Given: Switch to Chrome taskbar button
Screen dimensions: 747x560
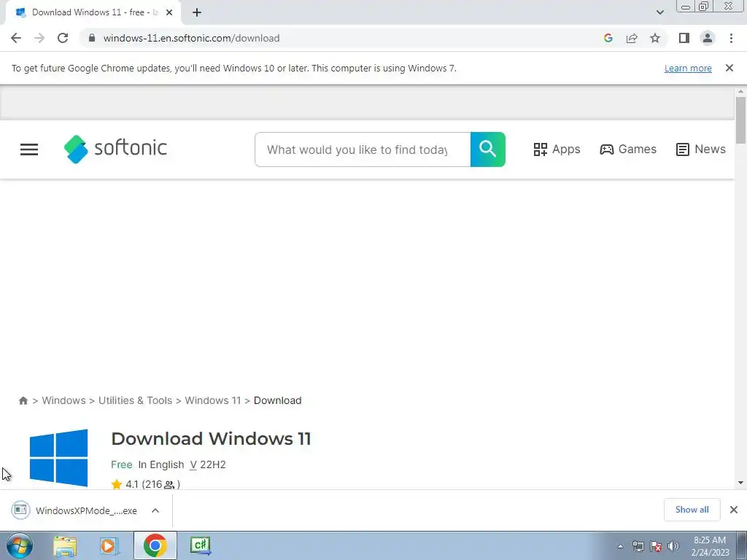Looking at the screenshot, I should point(155,545).
